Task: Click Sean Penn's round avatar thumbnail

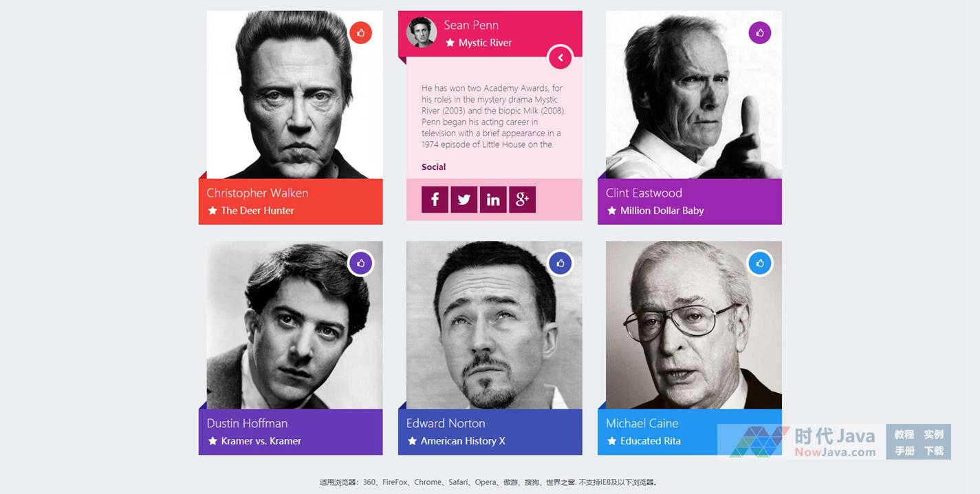Action: pyautogui.click(x=422, y=32)
